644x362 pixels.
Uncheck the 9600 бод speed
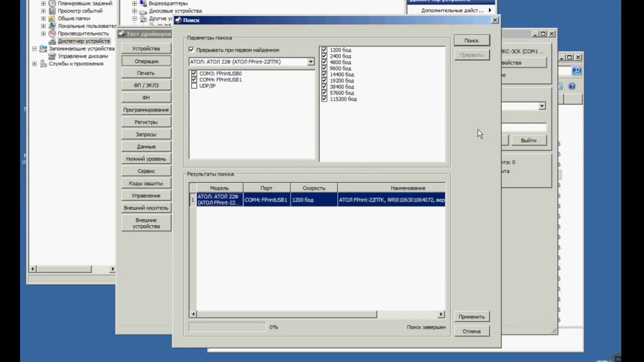tap(325, 68)
